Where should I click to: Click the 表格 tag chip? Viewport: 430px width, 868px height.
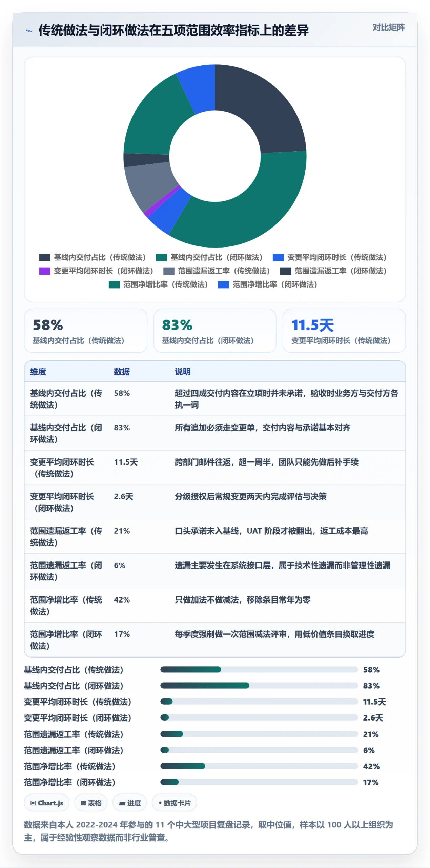click(91, 803)
